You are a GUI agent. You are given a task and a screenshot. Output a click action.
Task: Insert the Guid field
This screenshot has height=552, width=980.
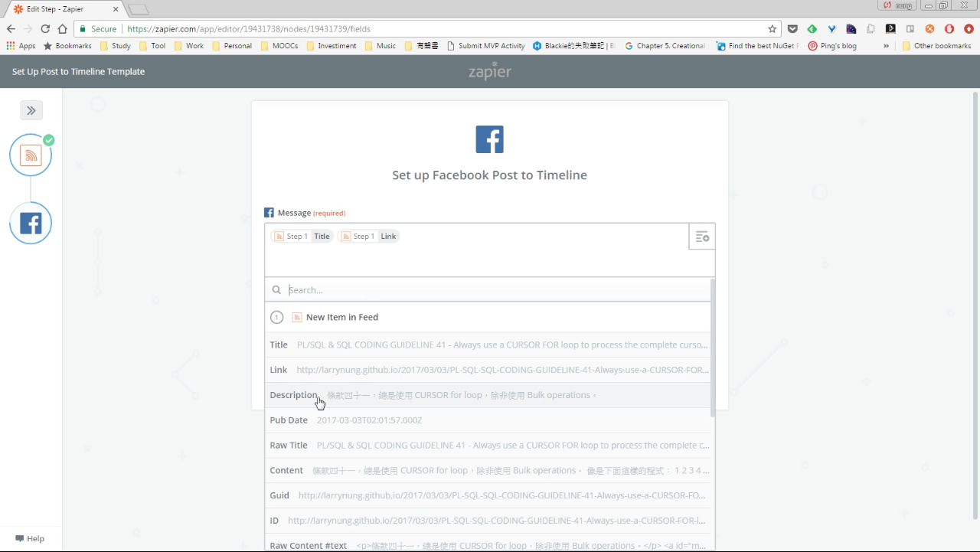(489, 495)
